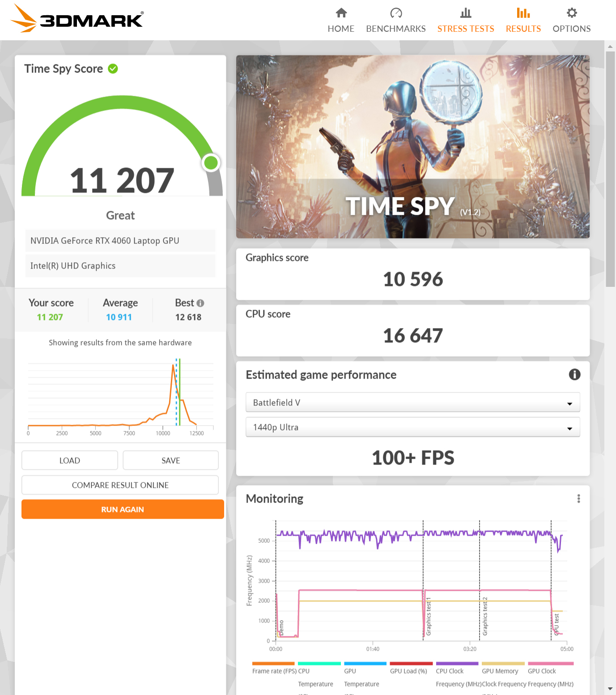Click the green score gauge indicator knob
This screenshot has height=695, width=616.
pos(211,162)
